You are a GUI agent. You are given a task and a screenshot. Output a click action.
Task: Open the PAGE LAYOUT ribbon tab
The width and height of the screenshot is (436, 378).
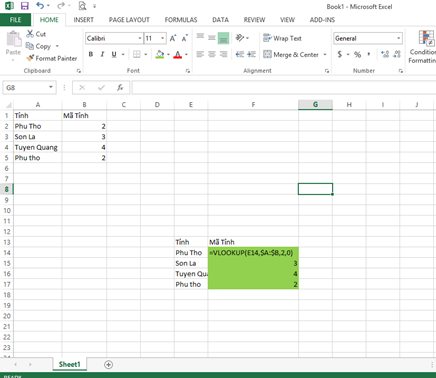pos(129,20)
